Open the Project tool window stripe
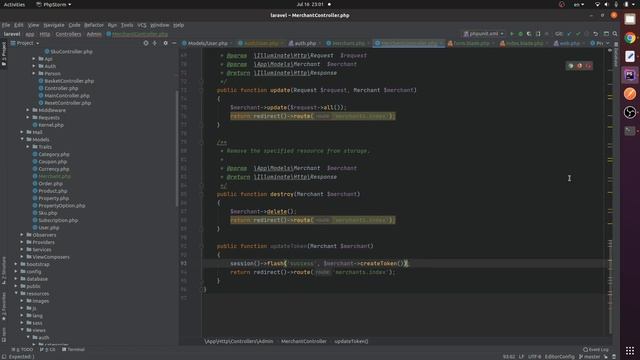 pos(4,54)
